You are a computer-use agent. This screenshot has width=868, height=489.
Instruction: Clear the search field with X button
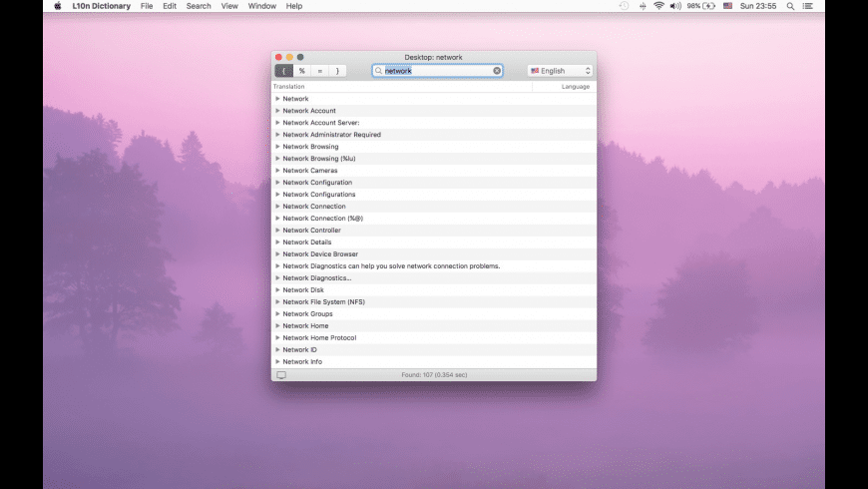click(x=497, y=71)
